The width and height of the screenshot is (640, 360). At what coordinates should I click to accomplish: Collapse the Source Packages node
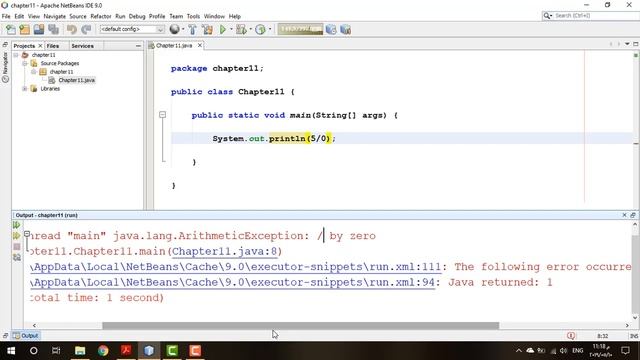25,63
